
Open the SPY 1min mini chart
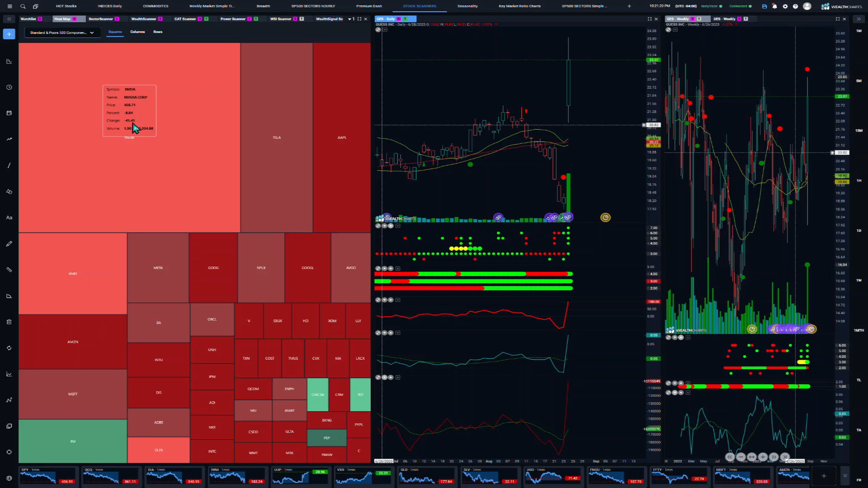pyautogui.click(x=48, y=476)
